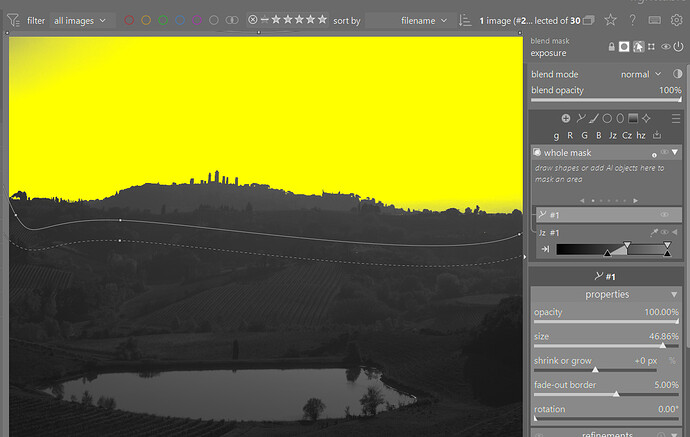Switch to the 'Cz' channel tab
The height and width of the screenshot is (437, 690).
[x=627, y=136]
